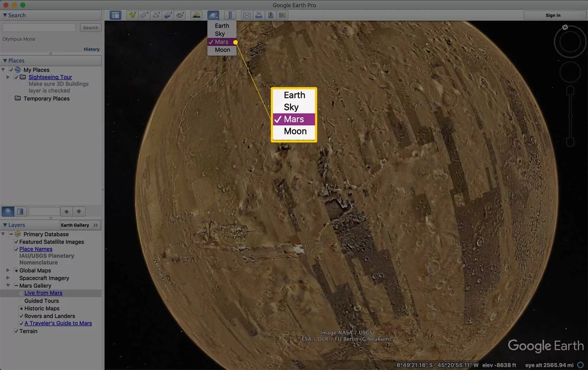Choose checked Mars in the planet dropdown list
Screen dimensions: 588x370
coord(222,42)
